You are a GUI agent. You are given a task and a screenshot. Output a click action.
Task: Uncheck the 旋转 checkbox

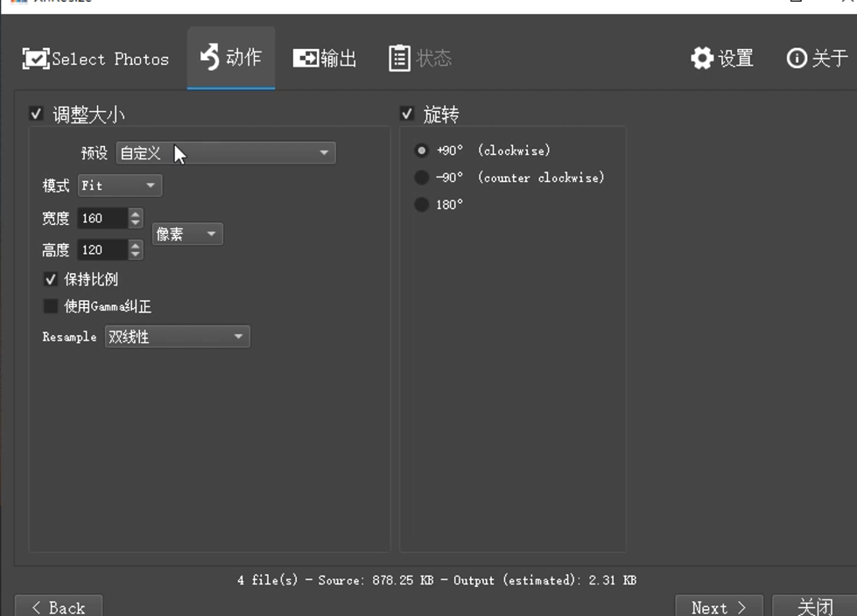click(x=407, y=114)
